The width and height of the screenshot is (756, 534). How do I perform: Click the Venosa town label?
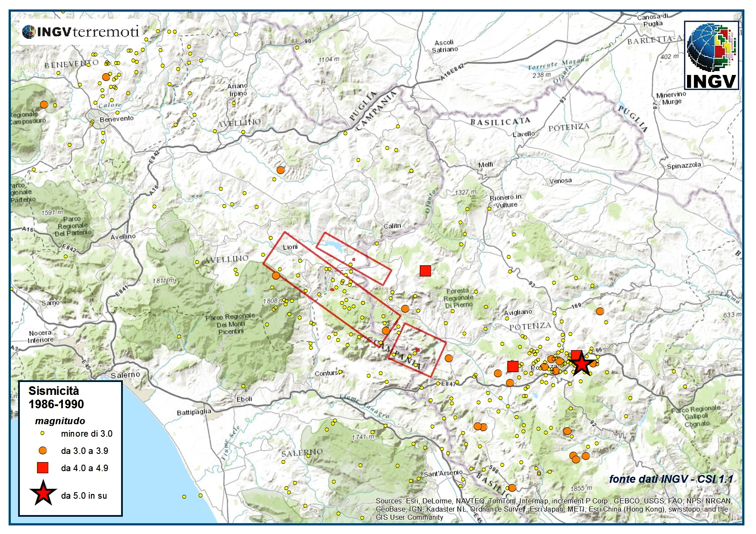(560, 181)
